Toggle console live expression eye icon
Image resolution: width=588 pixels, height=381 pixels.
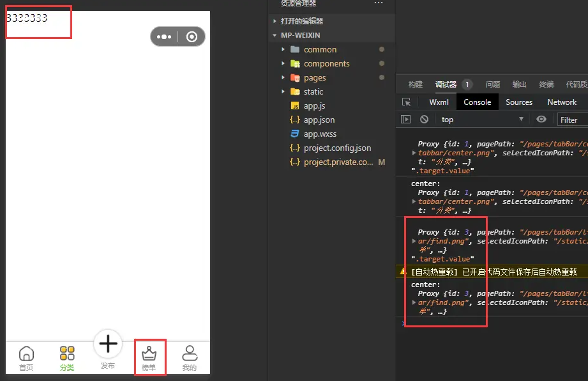[x=541, y=120]
